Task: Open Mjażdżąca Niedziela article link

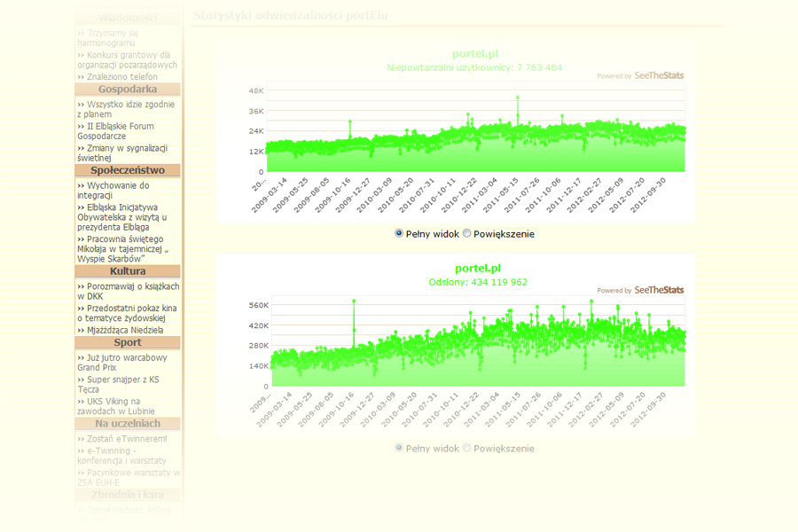Action: (121, 330)
